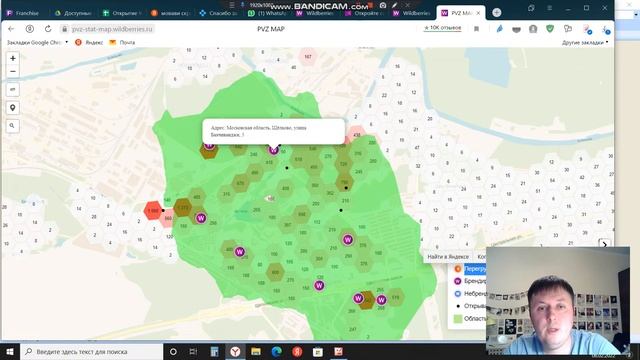Open Cortana circle on taskbar
This screenshot has width=640, height=360.
(173, 351)
